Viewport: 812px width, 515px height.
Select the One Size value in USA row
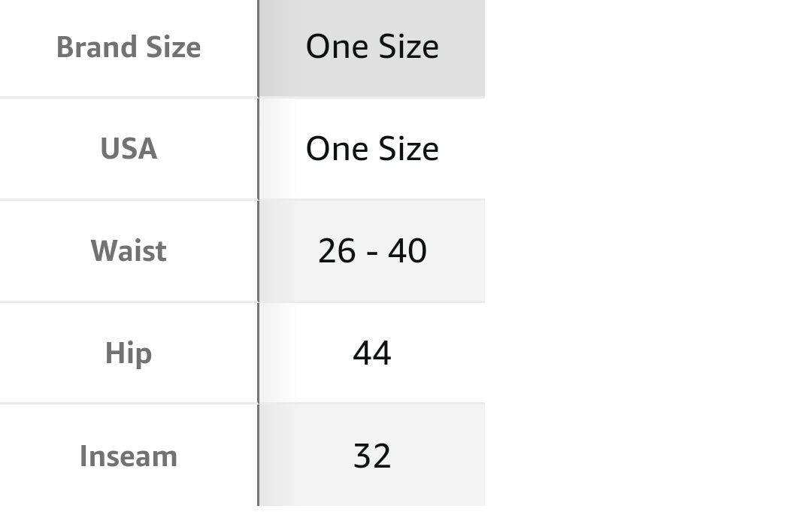(372, 149)
